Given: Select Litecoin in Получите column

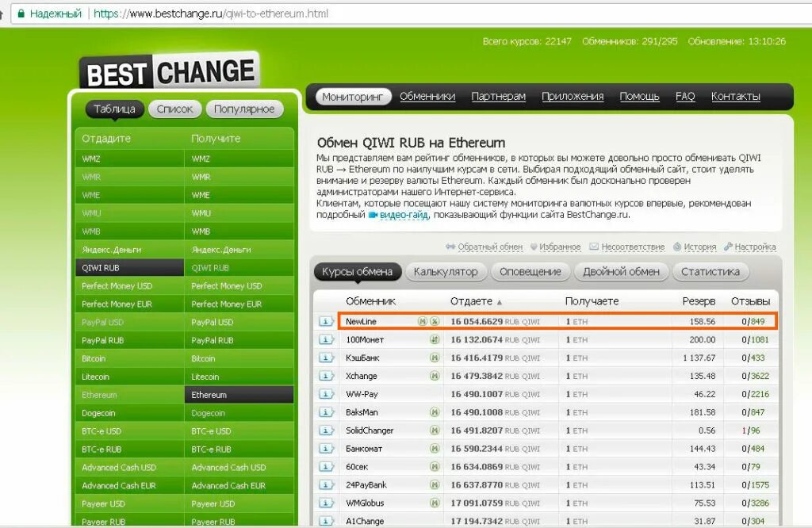Looking at the screenshot, I should click(x=239, y=377).
